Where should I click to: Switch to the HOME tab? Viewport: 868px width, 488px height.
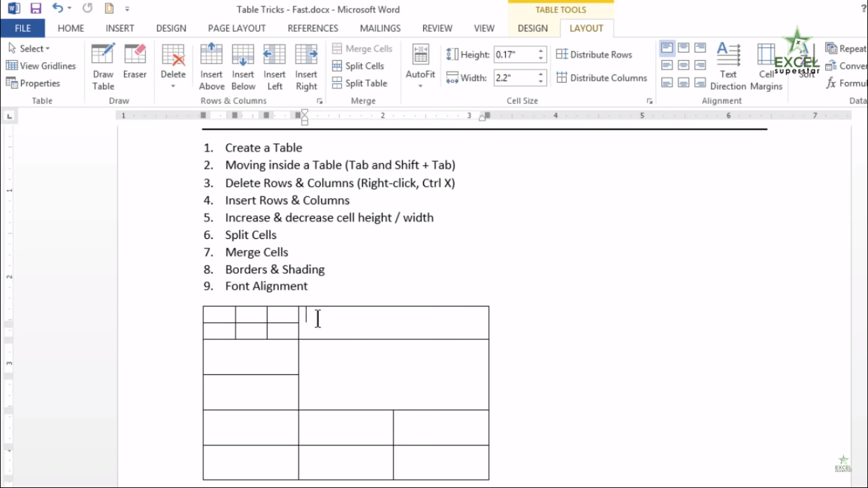pos(71,28)
